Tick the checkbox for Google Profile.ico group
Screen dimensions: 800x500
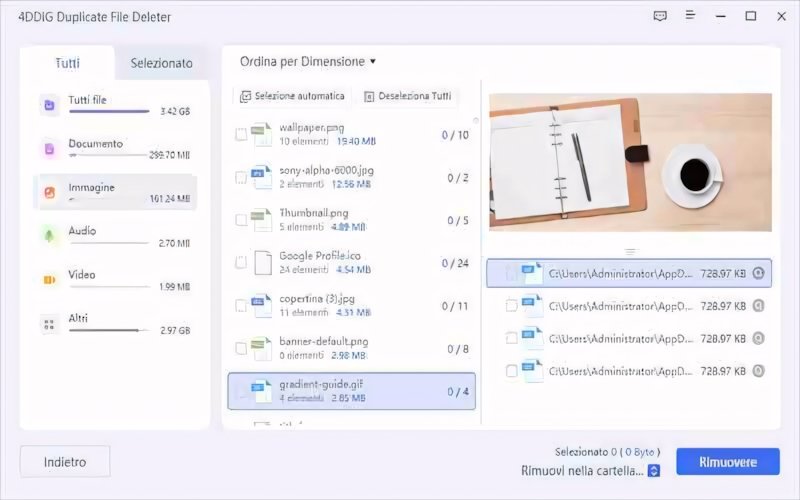pyautogui.click(x=241, y=263)
